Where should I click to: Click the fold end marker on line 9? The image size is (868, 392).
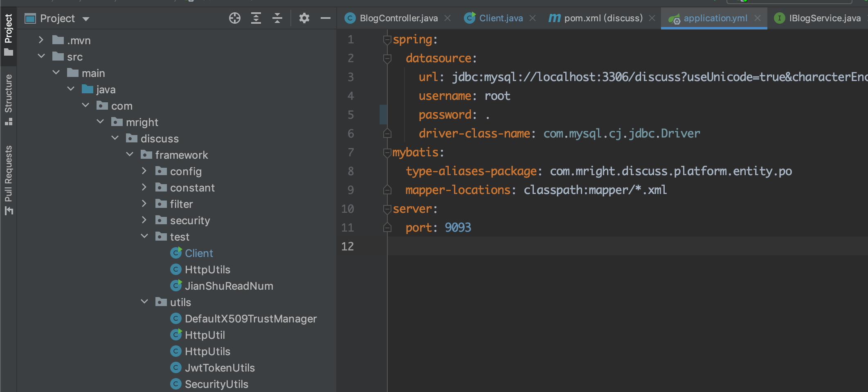pos(387,190)
